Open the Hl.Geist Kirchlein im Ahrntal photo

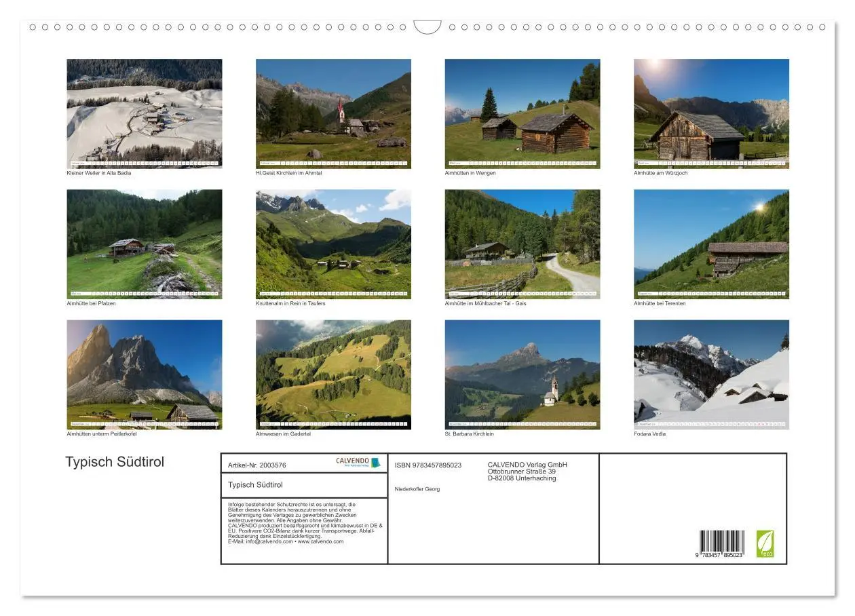[x=333, y=113]
